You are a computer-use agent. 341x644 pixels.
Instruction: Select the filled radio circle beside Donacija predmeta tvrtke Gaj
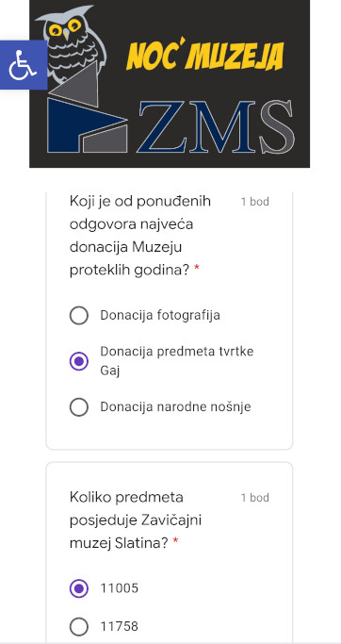tap(79, 361)
